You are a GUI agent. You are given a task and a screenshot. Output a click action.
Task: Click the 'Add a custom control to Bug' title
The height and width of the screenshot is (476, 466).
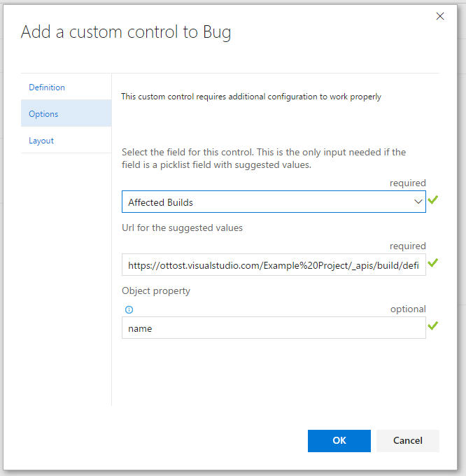[126, 32]
